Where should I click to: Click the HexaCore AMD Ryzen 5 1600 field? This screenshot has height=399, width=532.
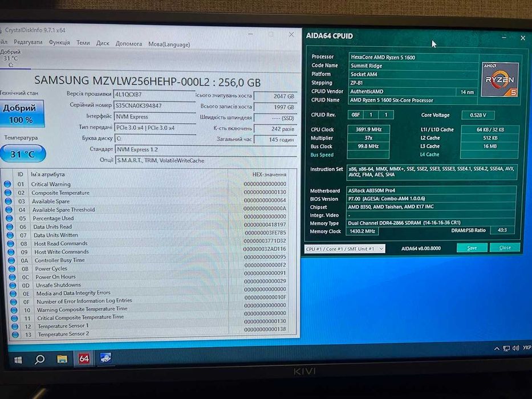(413, 57)
